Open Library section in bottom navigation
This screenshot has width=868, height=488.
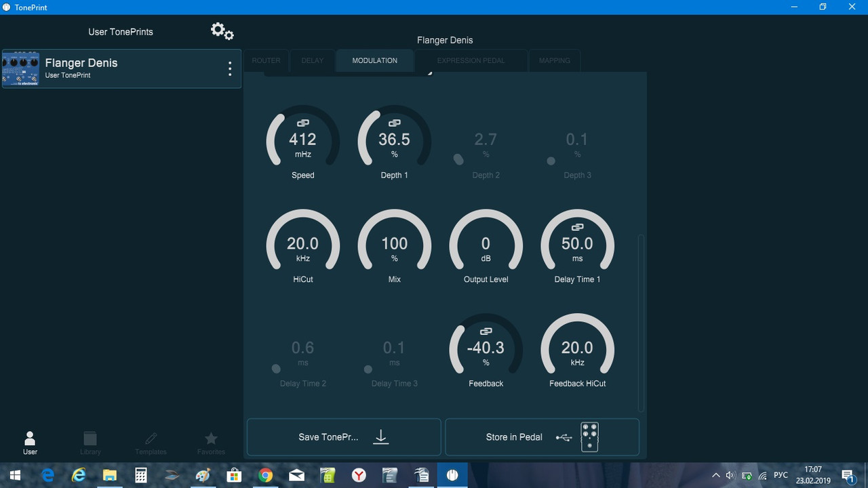click(90, 443)
